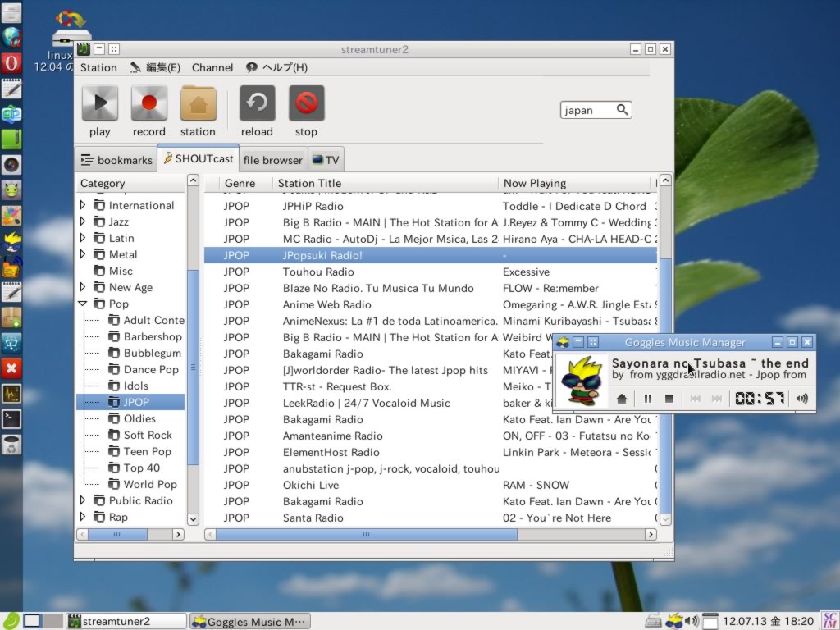Expand the Public Radio category
The image size is (840, 630).
83,500
